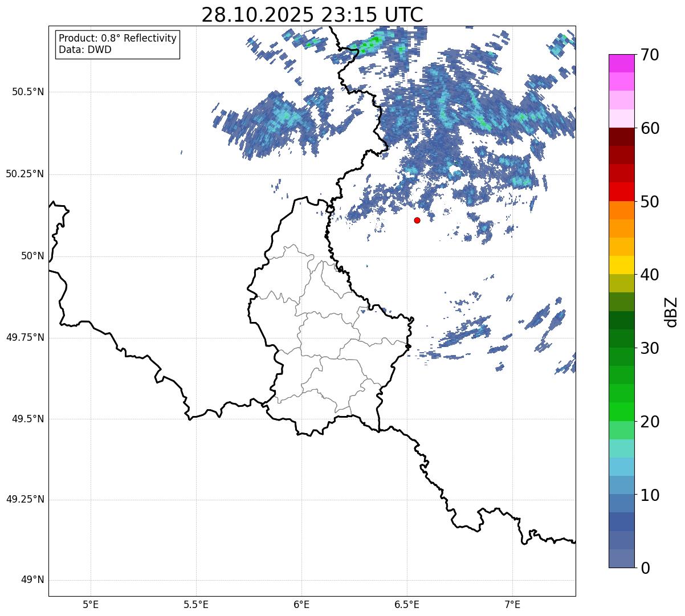Click the dark maroon swatch just below 60
The height and width of the screenshot is (616, 685).
[622, 137]
